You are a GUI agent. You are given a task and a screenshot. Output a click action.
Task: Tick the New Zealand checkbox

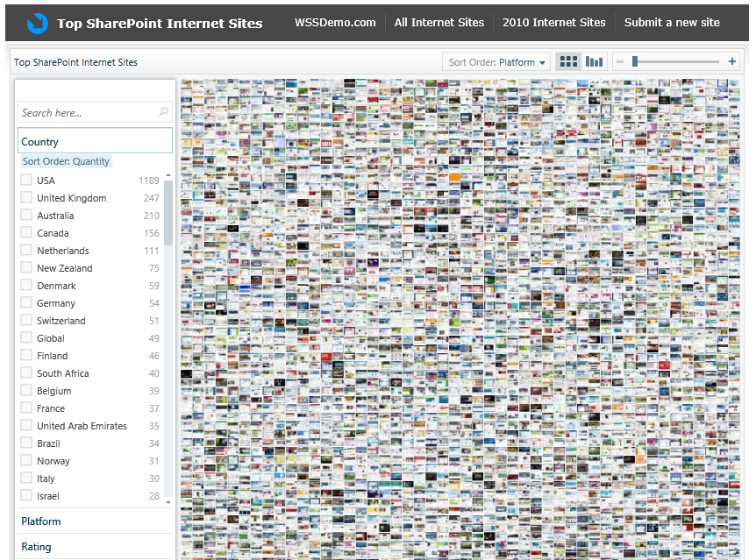tap(26, 268)
